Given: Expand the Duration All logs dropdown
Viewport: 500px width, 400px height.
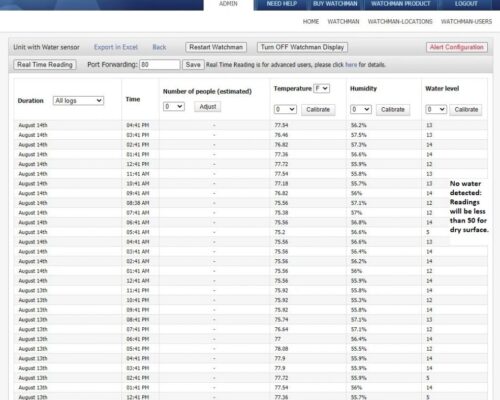Looking at the screenshot, I should [78, 100].
